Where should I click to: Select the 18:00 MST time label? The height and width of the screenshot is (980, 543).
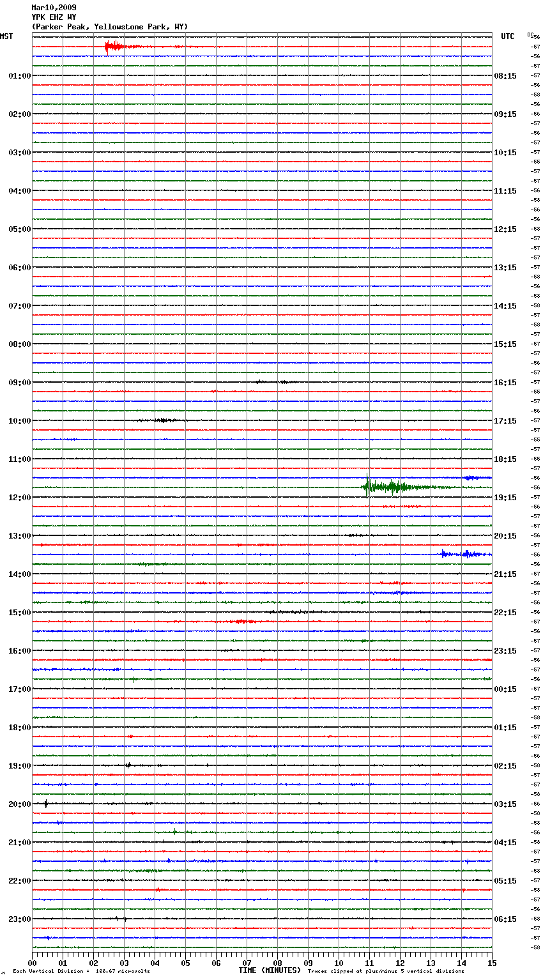click(20, 728)
